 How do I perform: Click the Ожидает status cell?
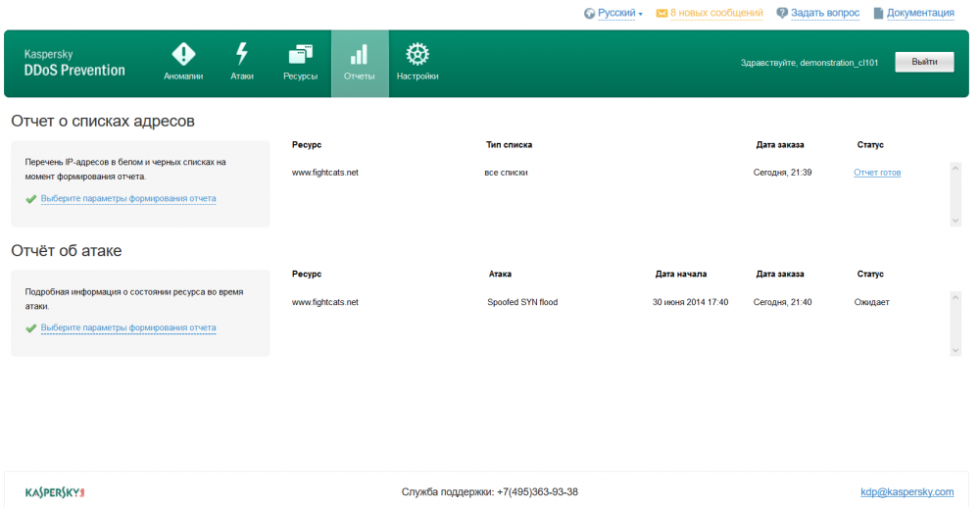[x=871, y=302]
